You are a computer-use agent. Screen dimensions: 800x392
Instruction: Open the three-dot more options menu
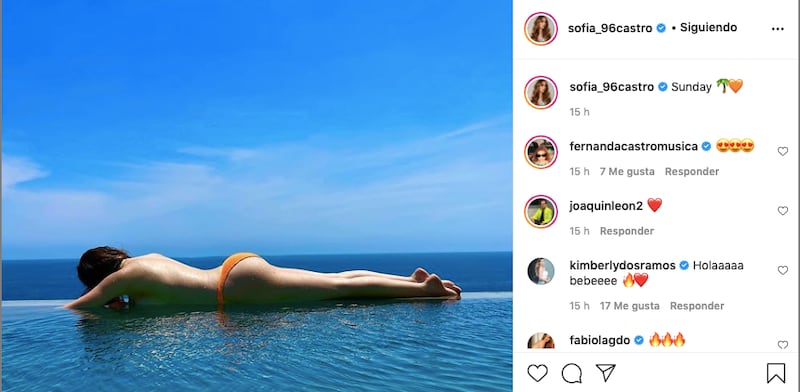tap(778, 29)
